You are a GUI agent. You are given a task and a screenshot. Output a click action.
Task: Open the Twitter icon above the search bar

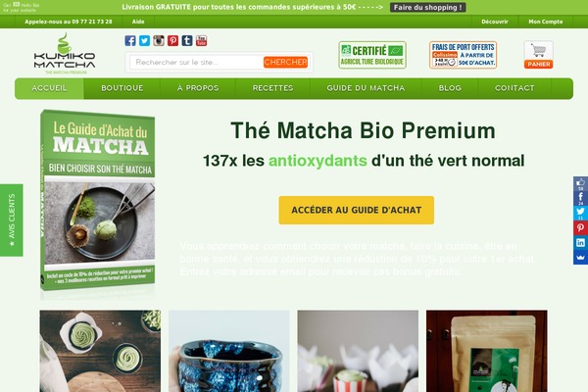point(144,40)
